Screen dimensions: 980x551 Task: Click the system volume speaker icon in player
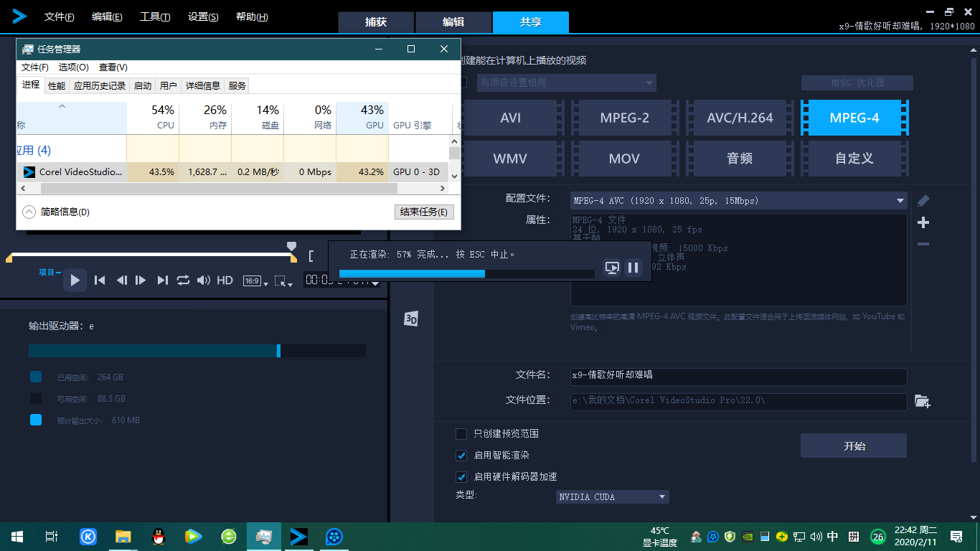(x=204, y=281)
